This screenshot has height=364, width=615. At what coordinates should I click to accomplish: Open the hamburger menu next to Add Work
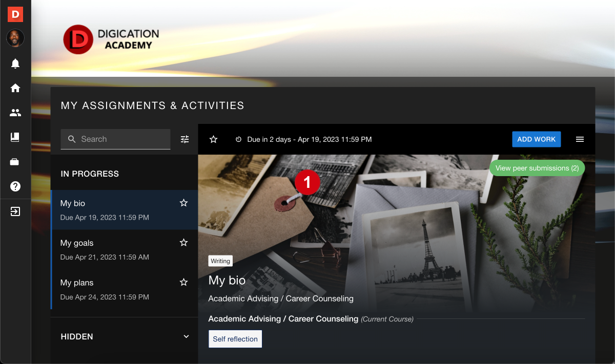tap(580, 139)
